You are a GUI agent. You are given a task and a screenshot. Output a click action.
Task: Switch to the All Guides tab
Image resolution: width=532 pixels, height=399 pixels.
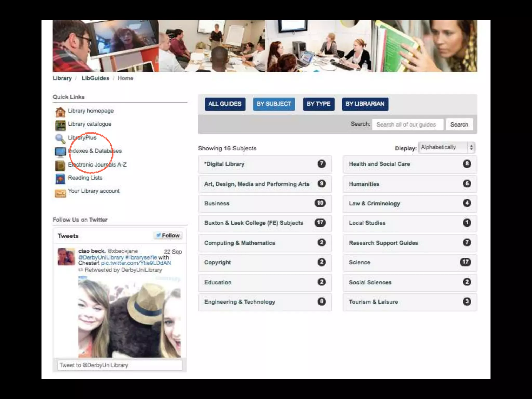[225, 104]
